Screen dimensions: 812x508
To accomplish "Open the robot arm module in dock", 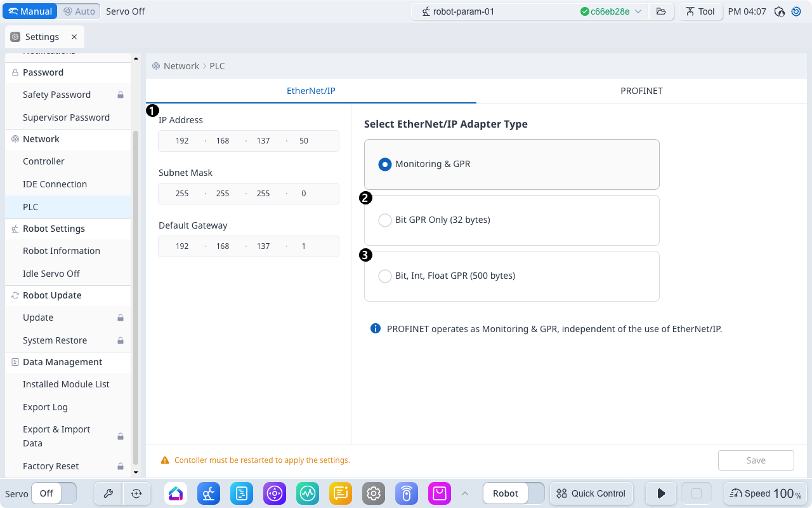I will tap(209, 493).
